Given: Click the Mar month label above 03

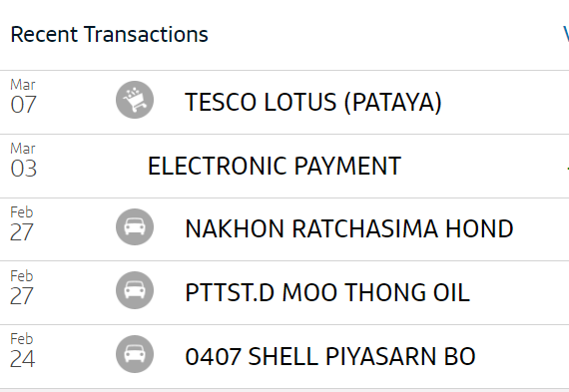Looking at the screenshot, I should 23,149.
